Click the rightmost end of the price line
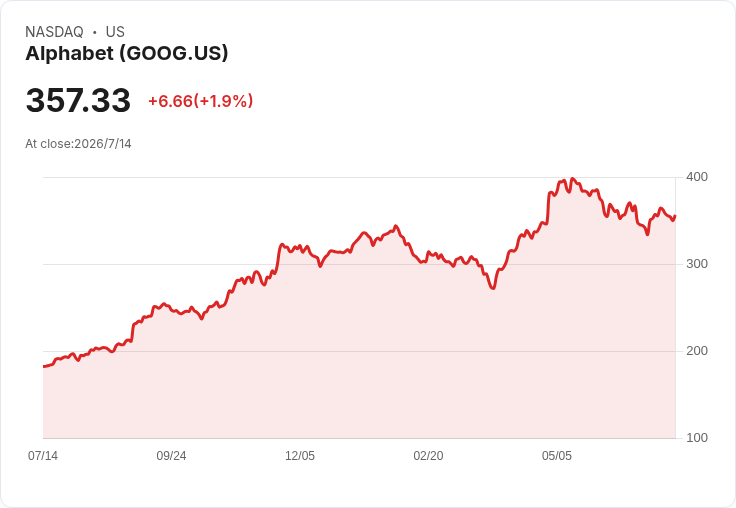Screen dimensions: 736x508 675,216
